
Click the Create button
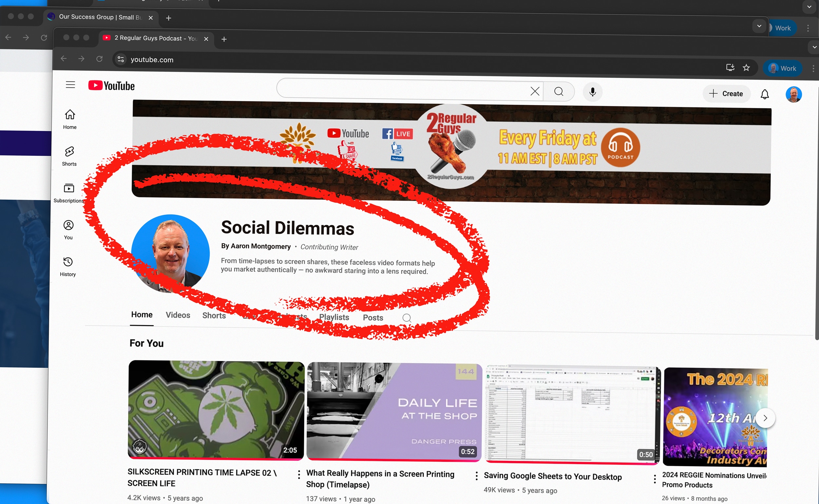pos(726,94)
